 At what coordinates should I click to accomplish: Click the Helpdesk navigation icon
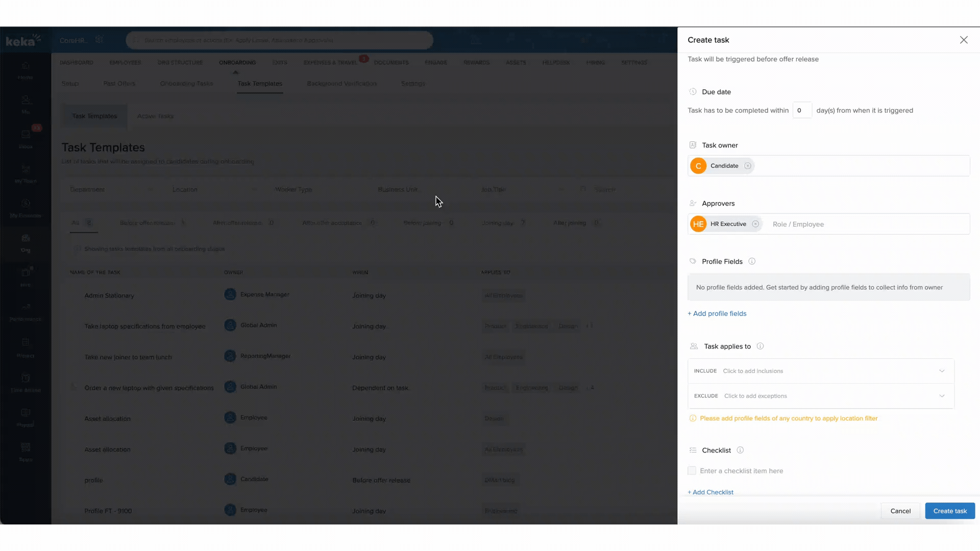pyautogui.click(x=556, y=62)
